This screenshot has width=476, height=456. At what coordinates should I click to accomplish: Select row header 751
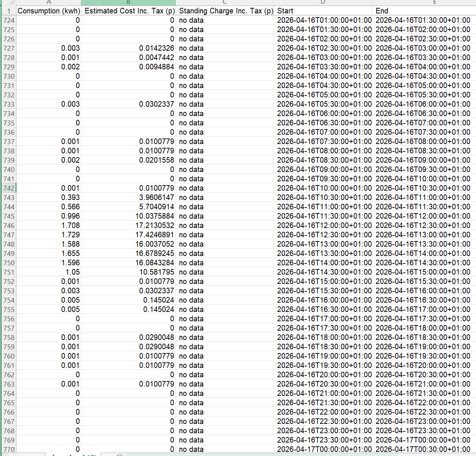coord(8,272)
